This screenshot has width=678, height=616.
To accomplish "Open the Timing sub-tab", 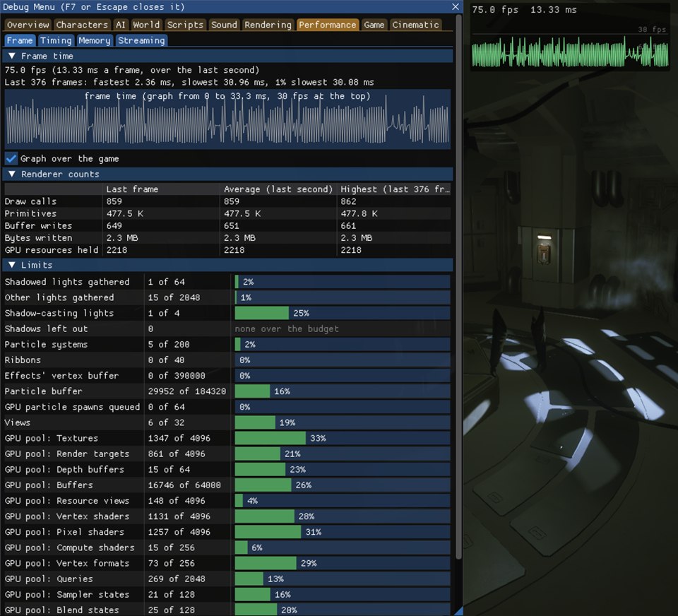I will point(56,40).
